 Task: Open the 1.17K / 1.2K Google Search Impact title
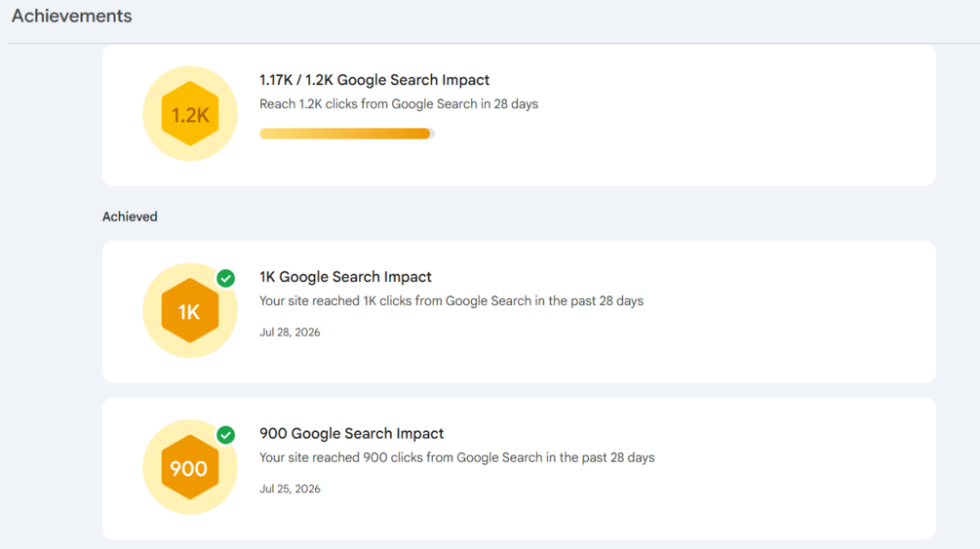click(x=374, y=80)
